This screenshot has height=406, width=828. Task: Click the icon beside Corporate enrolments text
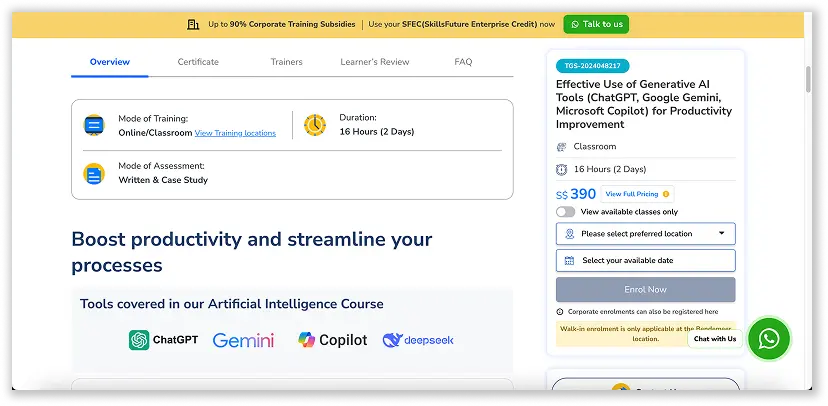(560, 311)
